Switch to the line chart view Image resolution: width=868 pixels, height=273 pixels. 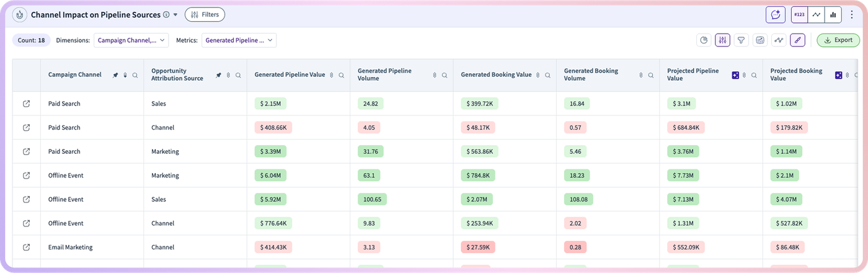coord(816,14)
